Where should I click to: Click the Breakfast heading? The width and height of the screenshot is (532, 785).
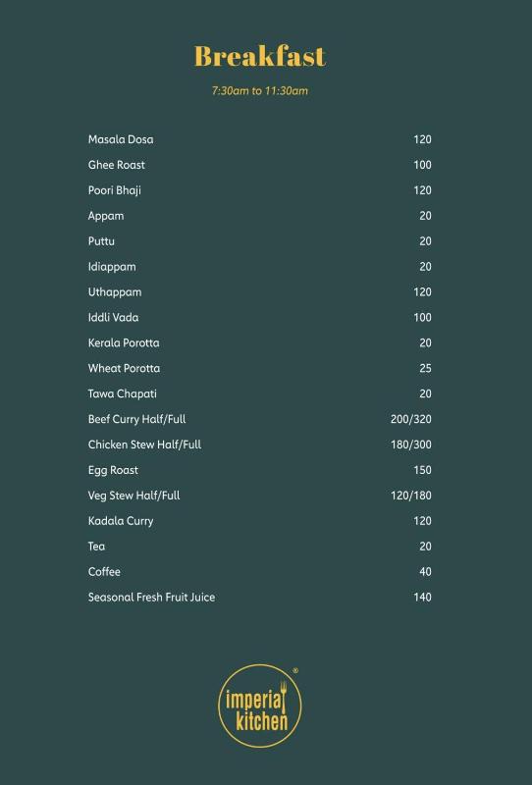(x=260, y=56)
